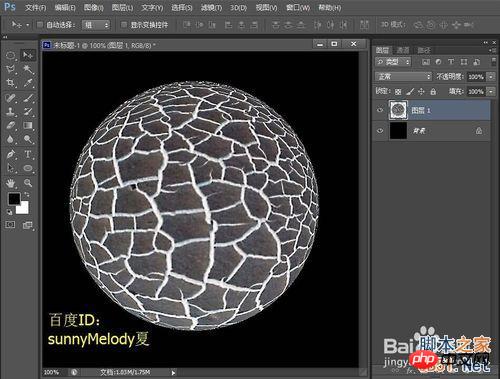Select the Eyedropper tool
Viewport: 500px width, 379px height.
click(x=28, y=83)
